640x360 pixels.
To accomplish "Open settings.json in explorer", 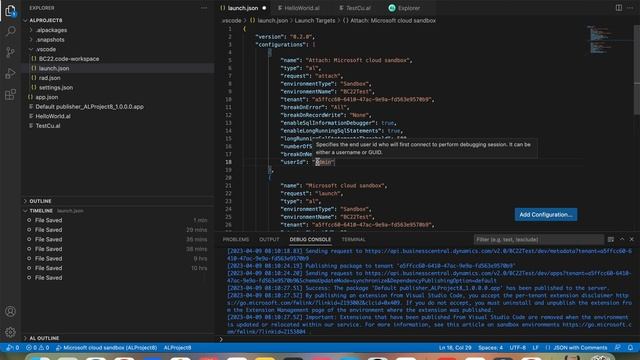I will tap(56, 87).
